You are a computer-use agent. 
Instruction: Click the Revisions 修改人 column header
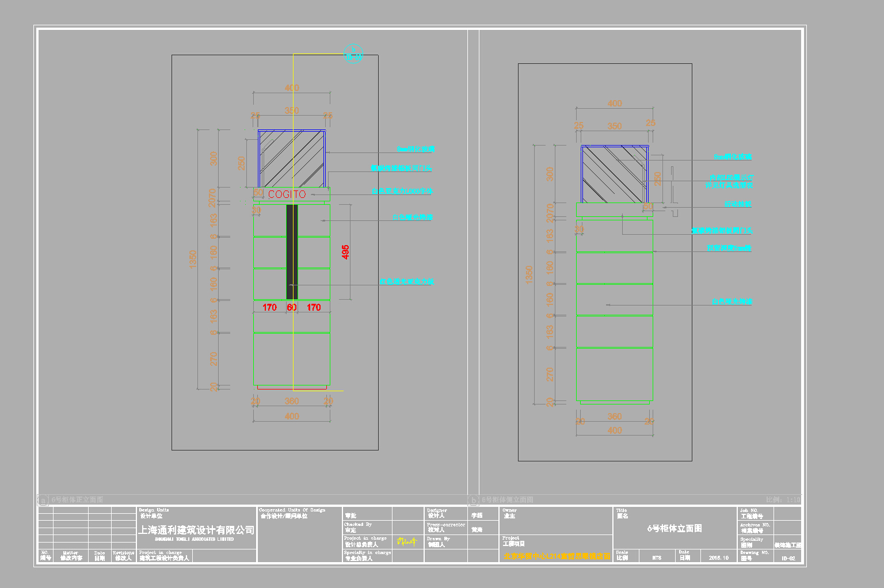[124, 556]
